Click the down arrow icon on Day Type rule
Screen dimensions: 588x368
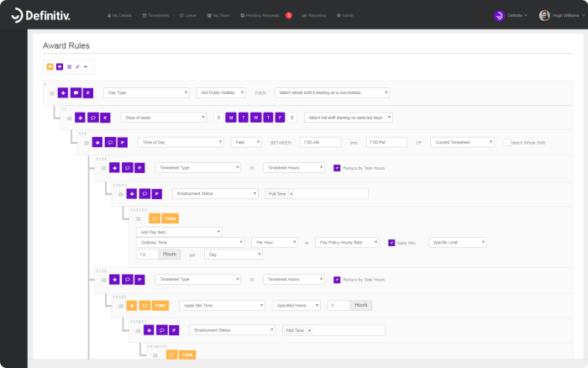pyautogui.click(x=63, y=92)
